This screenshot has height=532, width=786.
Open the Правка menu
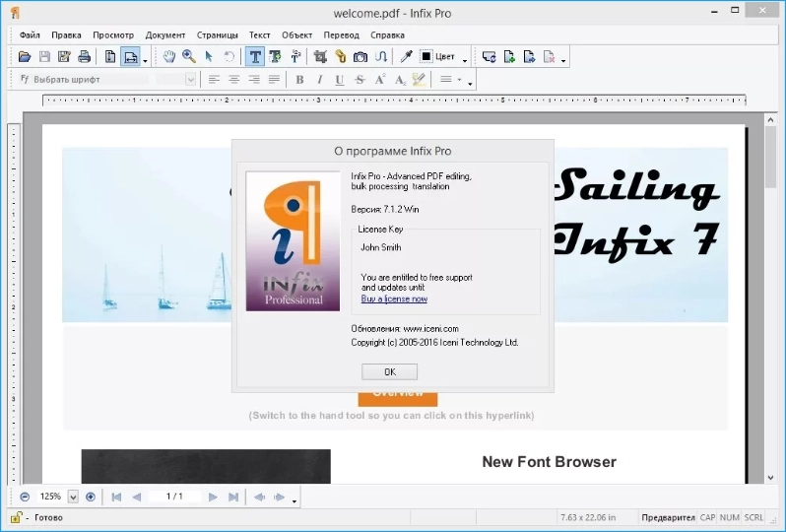[66, 35]
